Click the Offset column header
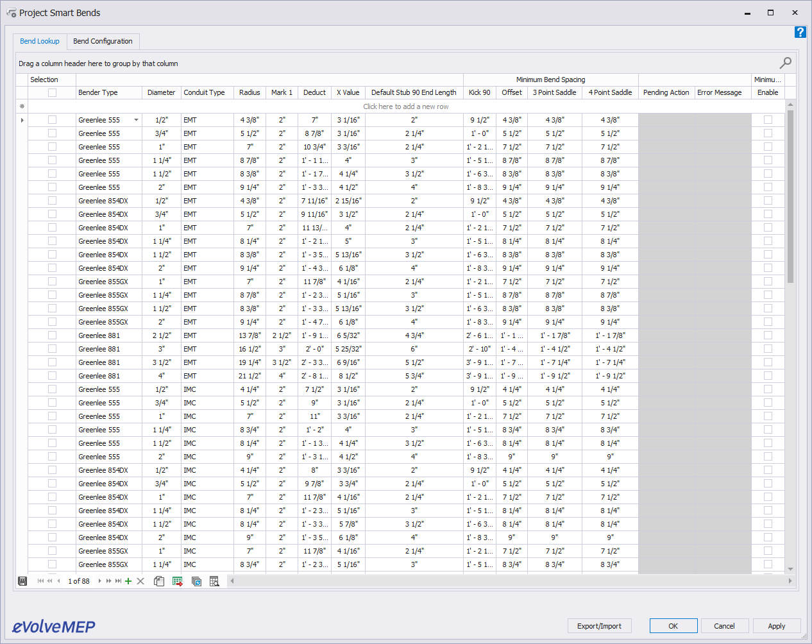 512,92
